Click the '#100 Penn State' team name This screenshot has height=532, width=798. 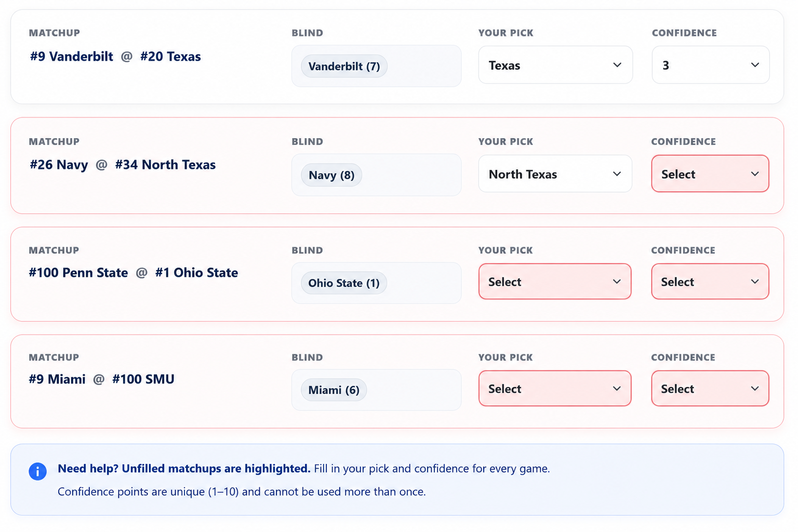tap(78, 273)
